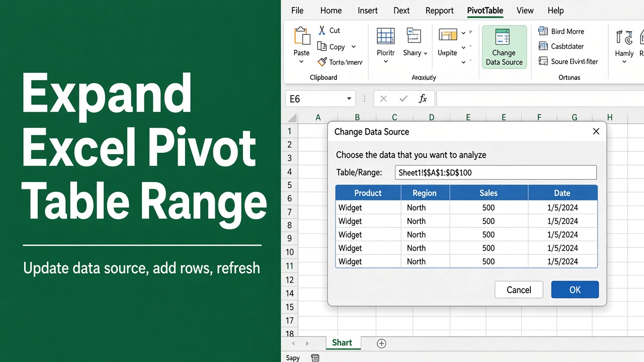Expand the Pioritr dropdown arrow
This screenshot has height=362, width=644.
386,62
